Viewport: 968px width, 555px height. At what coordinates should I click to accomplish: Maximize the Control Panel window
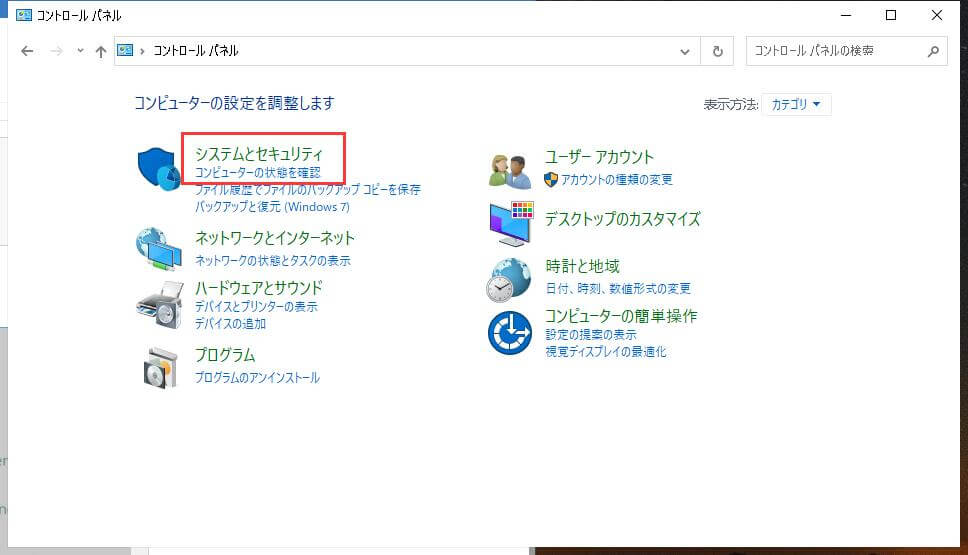click(x=891, y=15)
